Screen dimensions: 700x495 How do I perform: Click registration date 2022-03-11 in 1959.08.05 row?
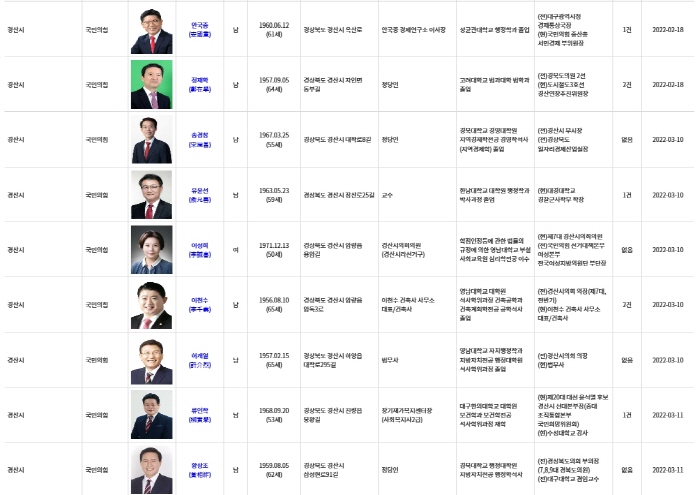pyautogui.click(x=667, y=470)
